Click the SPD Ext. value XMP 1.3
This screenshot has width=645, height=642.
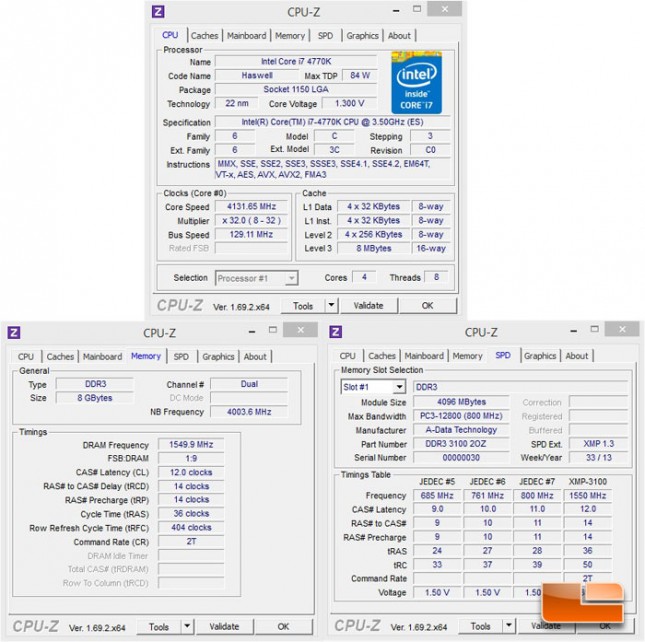pos(599,444)
